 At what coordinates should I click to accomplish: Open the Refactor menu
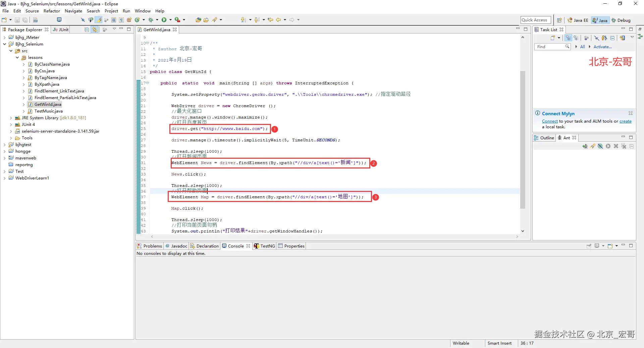52,11
